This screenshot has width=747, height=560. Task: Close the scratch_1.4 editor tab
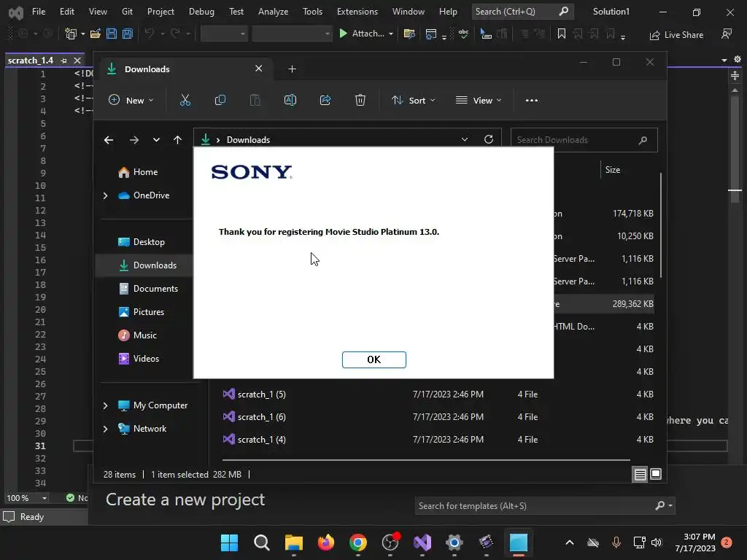[77, 61]
